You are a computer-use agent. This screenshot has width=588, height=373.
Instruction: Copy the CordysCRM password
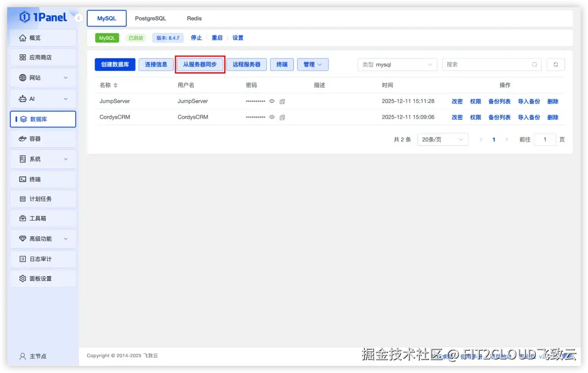(x=283, y=117)
